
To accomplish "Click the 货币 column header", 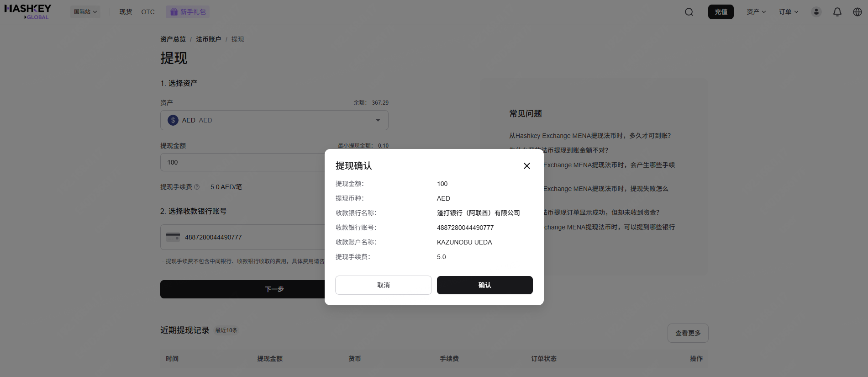I will [x=355, y=359].
